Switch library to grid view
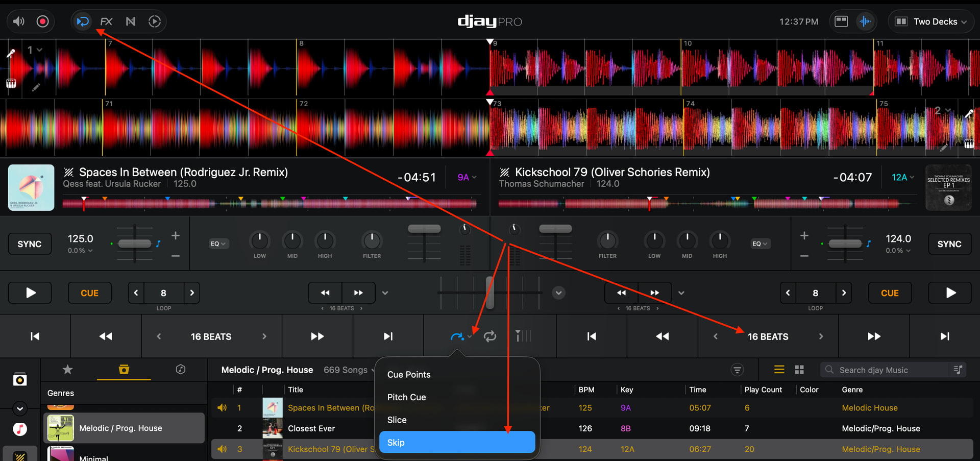This screenshot has height=461, width=980. [799, 370]
